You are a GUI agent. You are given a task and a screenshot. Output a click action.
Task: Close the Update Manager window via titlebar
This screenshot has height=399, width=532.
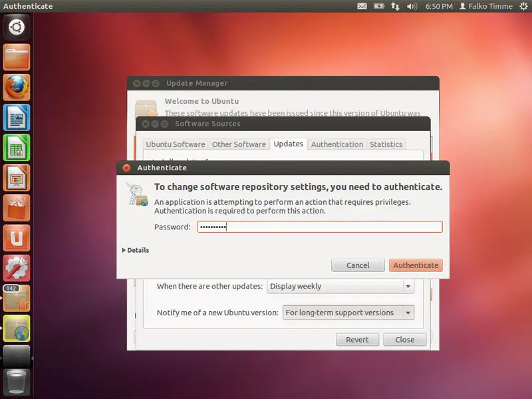tap(137, 84)
